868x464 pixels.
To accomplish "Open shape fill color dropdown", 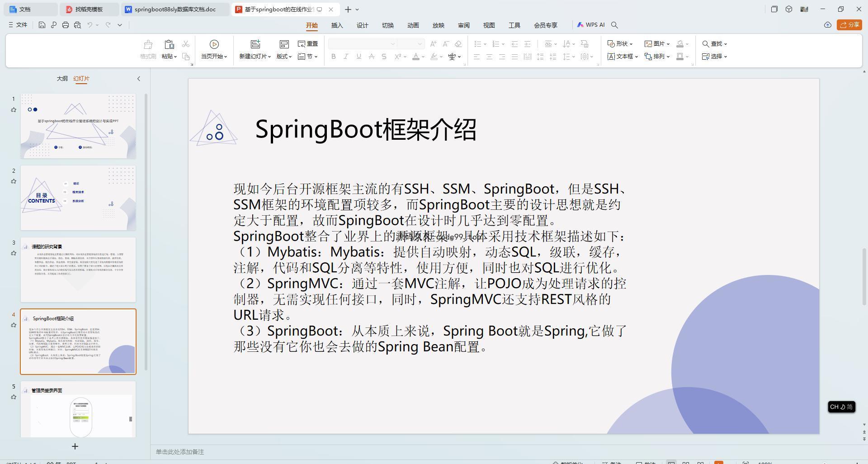I will tap(687, 44).
